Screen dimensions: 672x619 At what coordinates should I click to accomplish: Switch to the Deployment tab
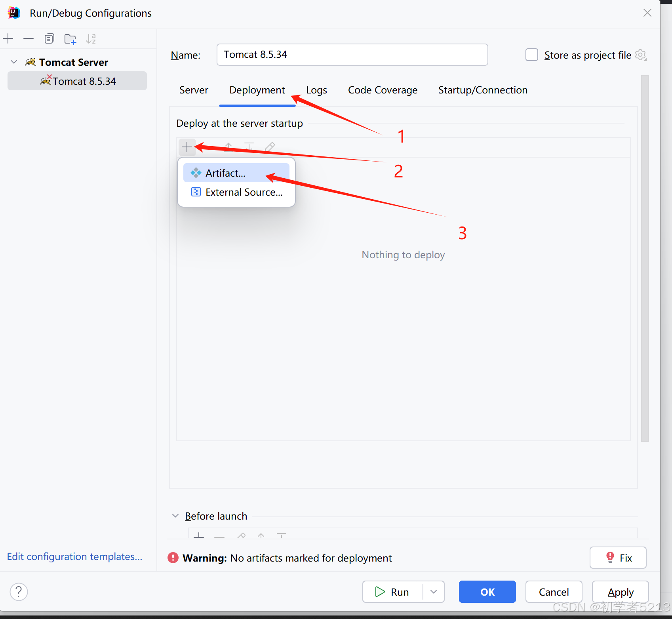[257, 90]
